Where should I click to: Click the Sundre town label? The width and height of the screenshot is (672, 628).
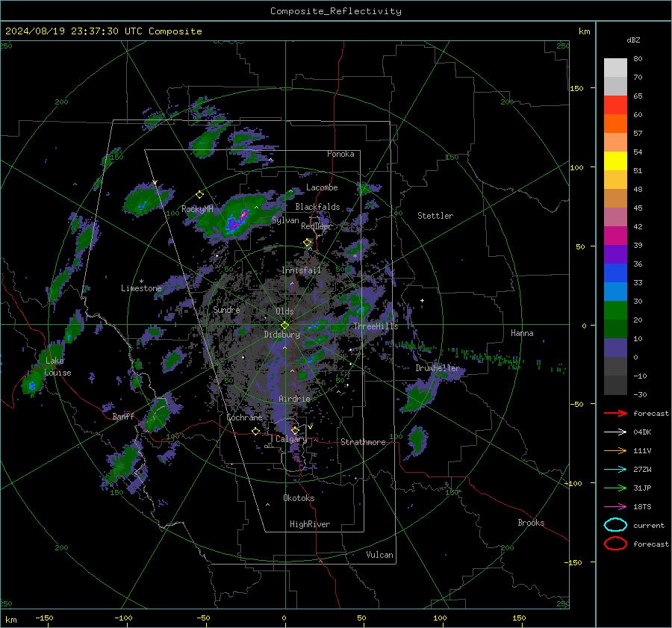226,309
